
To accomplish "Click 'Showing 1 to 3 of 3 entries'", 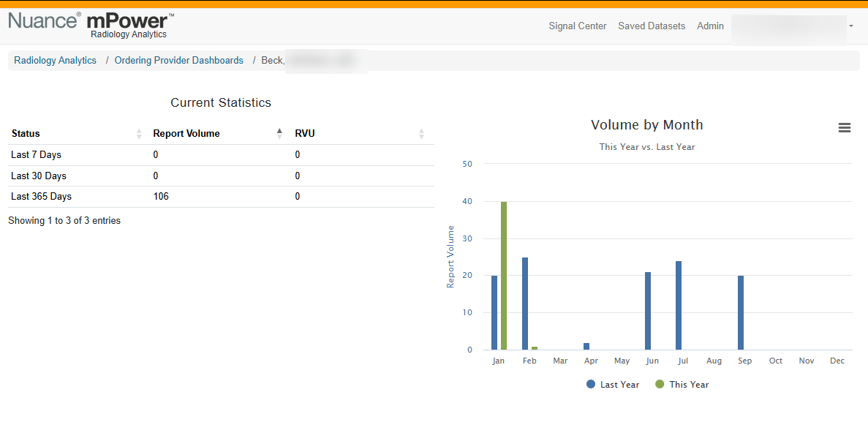I will (x=64, y=220).
